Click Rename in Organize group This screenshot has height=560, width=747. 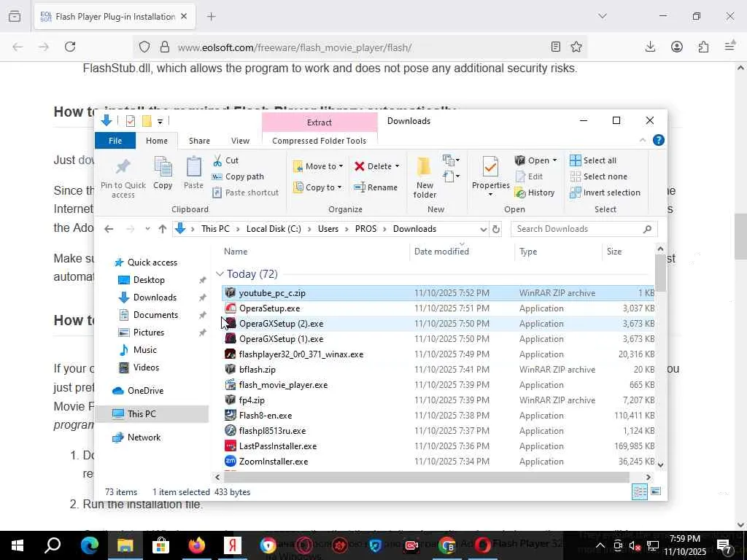(376, 187)
